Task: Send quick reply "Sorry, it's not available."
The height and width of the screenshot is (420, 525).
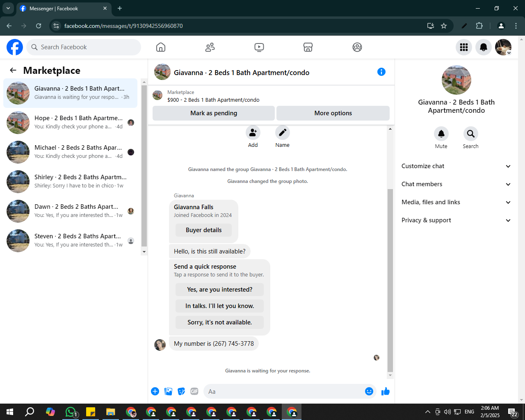Action: coord(220,322)
